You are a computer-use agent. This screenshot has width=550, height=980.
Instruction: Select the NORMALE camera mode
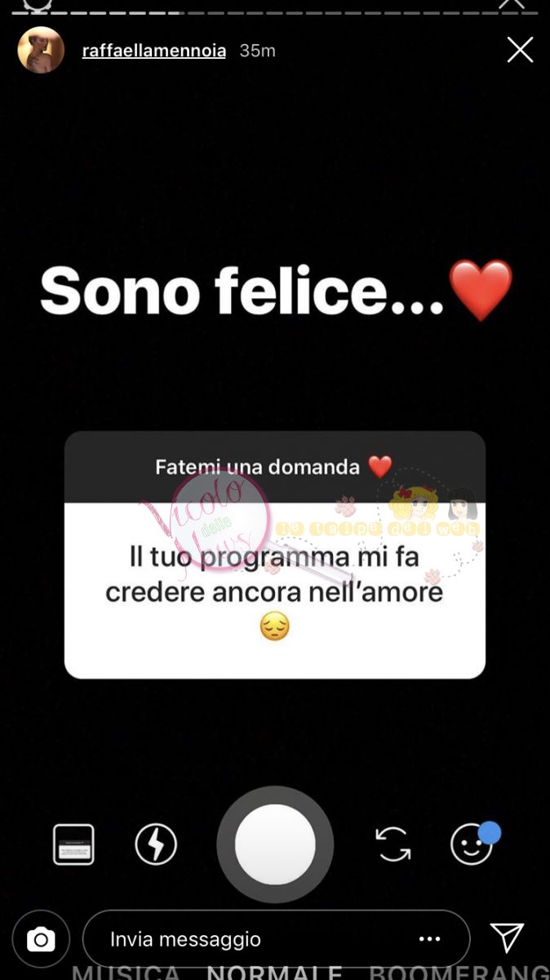[274, 972]
